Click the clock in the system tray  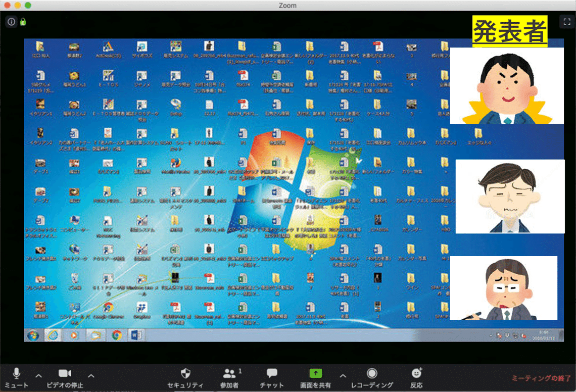[543, 335]
